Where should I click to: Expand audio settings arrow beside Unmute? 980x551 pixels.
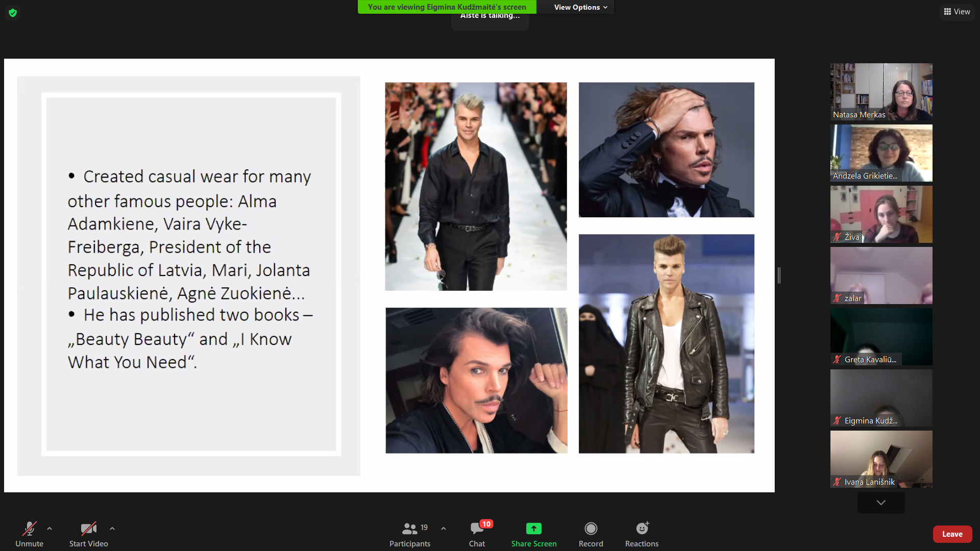[50, 529]
